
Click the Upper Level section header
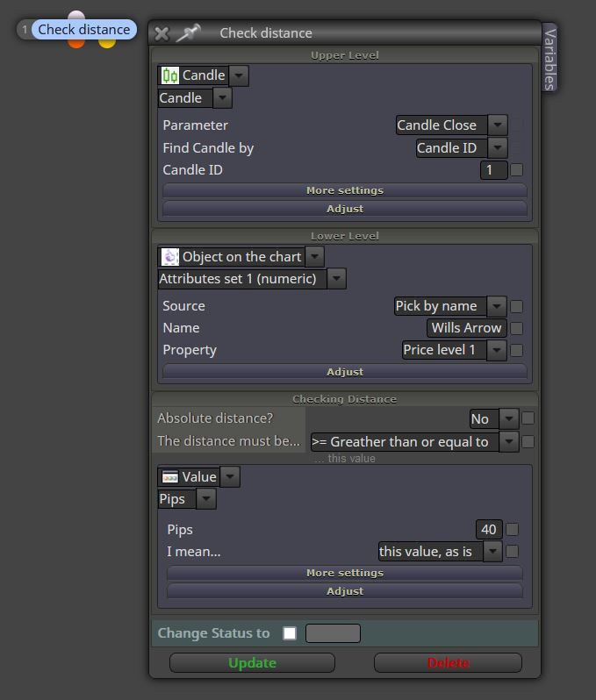pyautogui.click(x=345, y=55)
